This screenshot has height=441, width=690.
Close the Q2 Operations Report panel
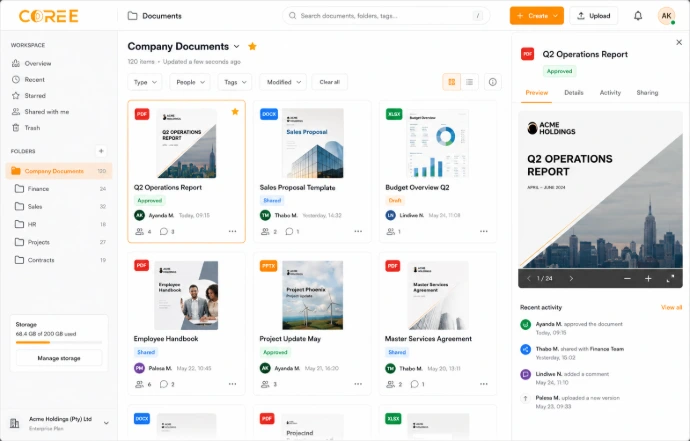coord(679,42)
